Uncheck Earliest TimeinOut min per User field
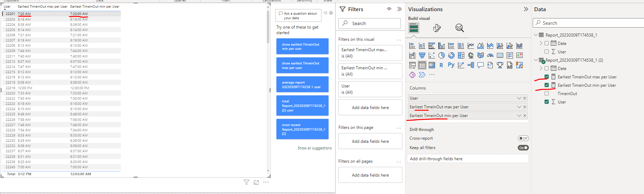The height and width of the screenshot is (194, 644). 547,85
